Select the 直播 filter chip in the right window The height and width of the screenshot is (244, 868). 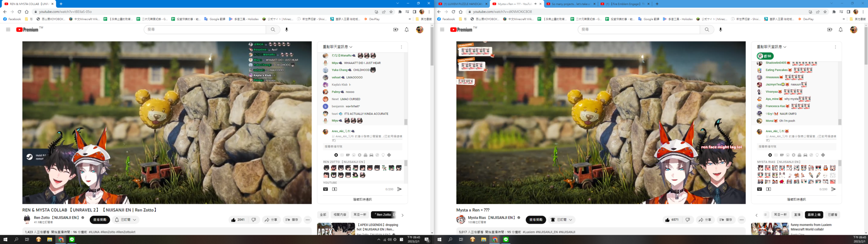click(x=797, y=215)
